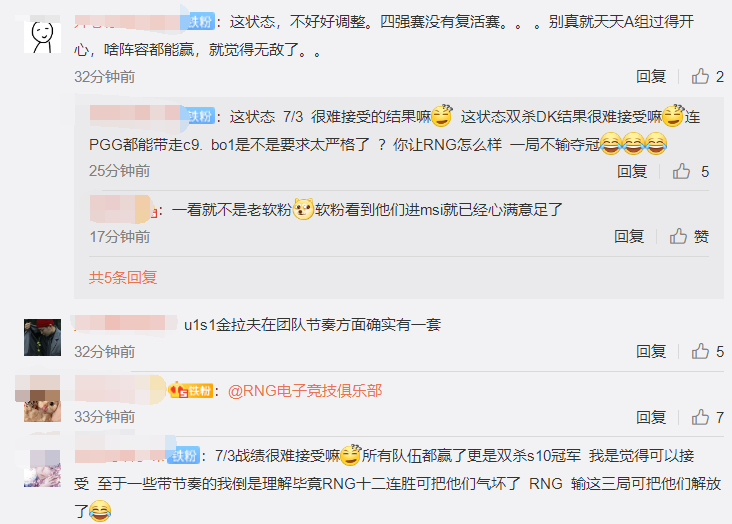Open the @RNG电子竞技俱乐部 mention link
The width and height of the screenshot is (732, 524).
[x=305, y=390]
